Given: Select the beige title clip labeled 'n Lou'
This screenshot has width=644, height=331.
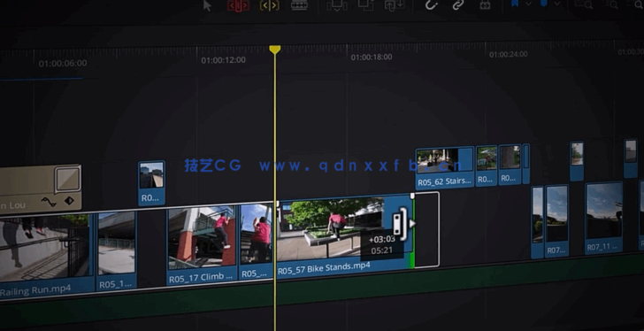Looking at the screenshot, I should click(41, 189).
